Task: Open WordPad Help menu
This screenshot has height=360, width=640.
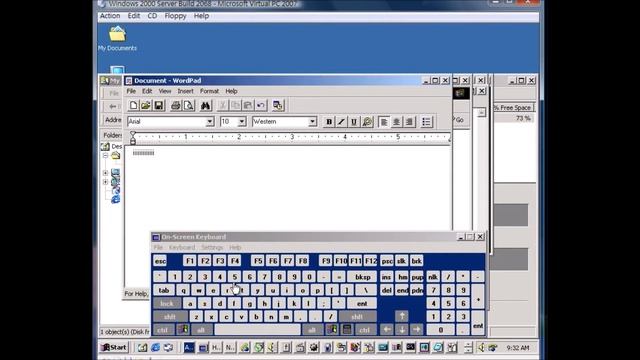Action: [x=231, y=91]
